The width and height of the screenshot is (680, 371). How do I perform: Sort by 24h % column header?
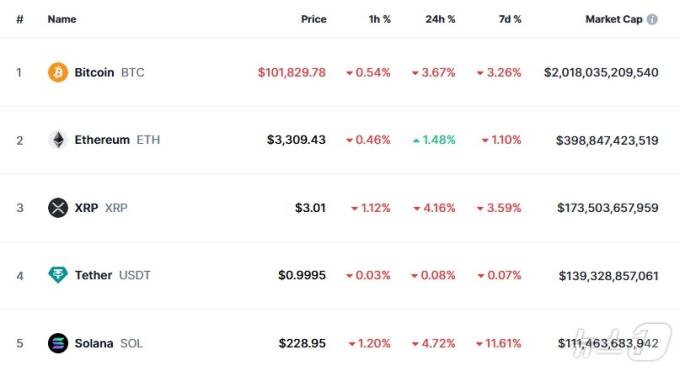[x=440, y=19]
